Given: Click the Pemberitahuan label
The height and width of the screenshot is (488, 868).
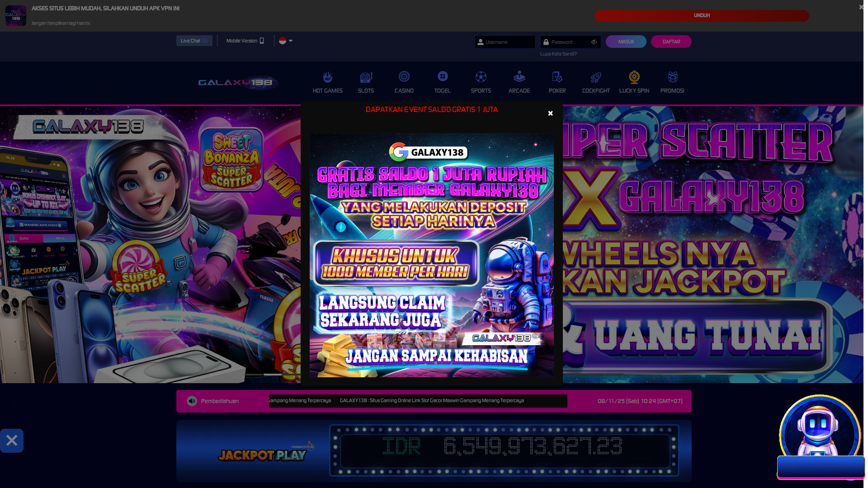Looking at the screenshot, I should click(220, 401).
